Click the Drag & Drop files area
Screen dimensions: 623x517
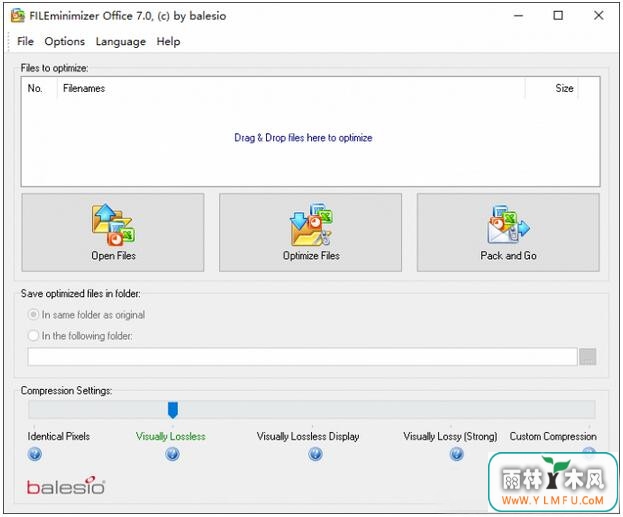coord(303,138)
